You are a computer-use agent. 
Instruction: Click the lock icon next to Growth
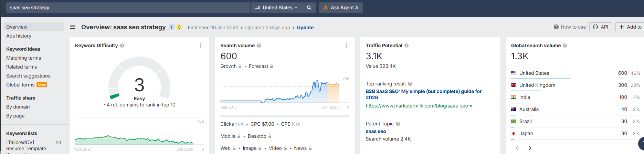point(240,66)
